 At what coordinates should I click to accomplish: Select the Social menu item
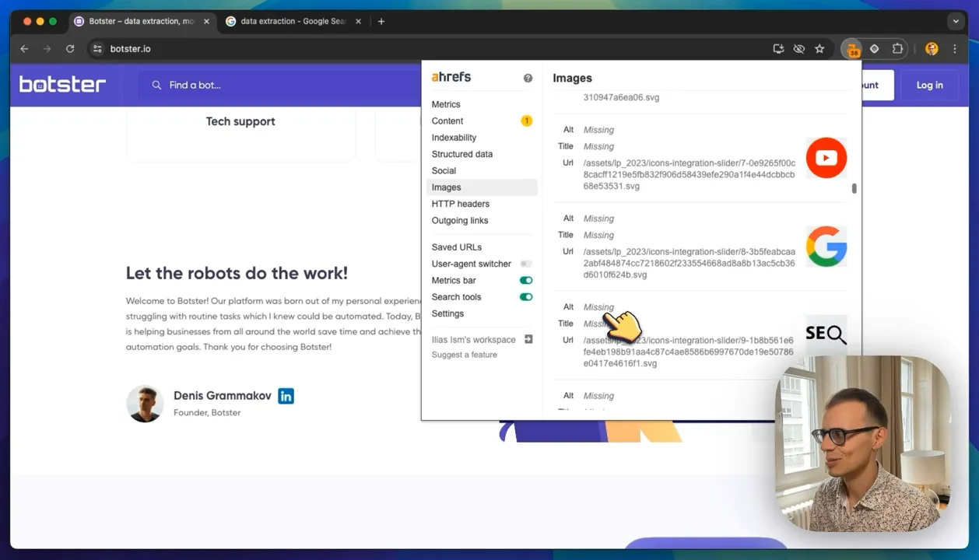tap(444, 170)
